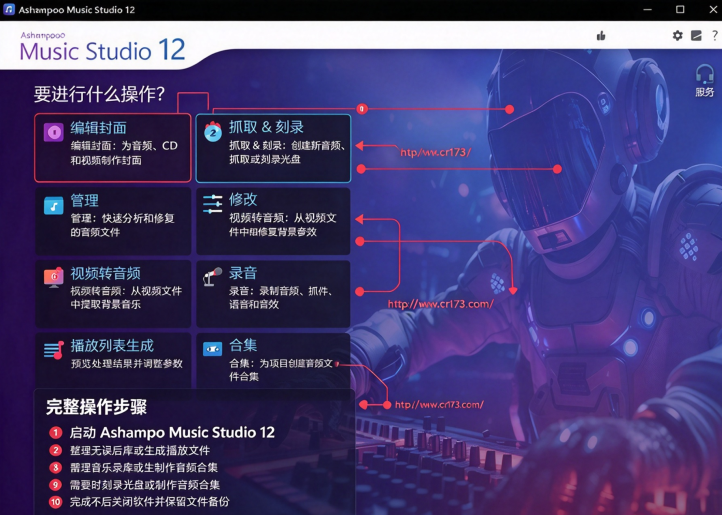
Task: Select the 抓取 & 刻录 tile title
Action: click(x=266, y=127)
